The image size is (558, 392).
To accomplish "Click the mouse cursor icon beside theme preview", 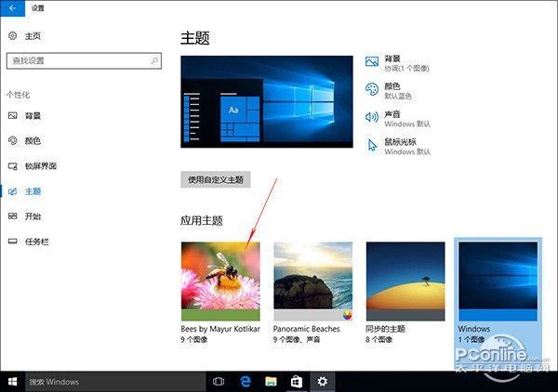I will pyautogui.click(x=372, y=145).
